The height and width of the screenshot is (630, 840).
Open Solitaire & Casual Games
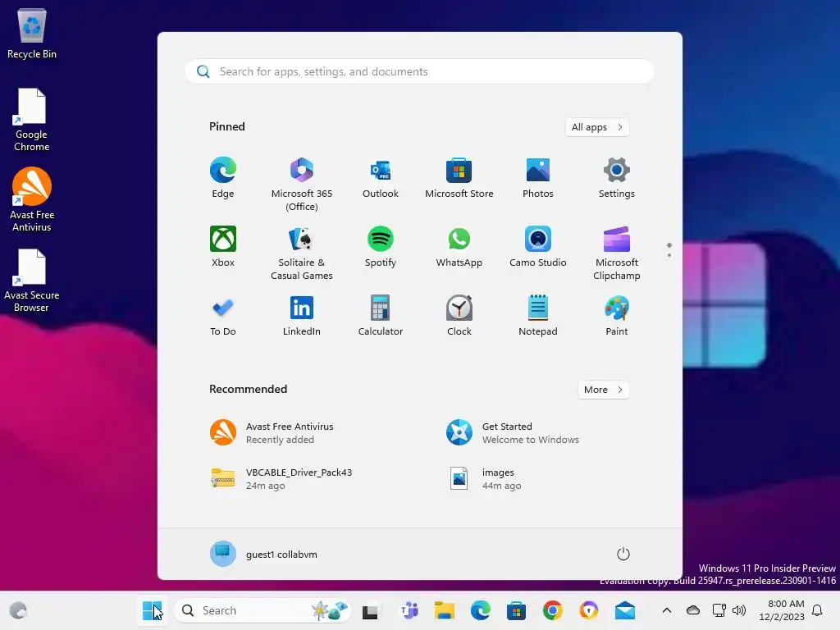302,253
